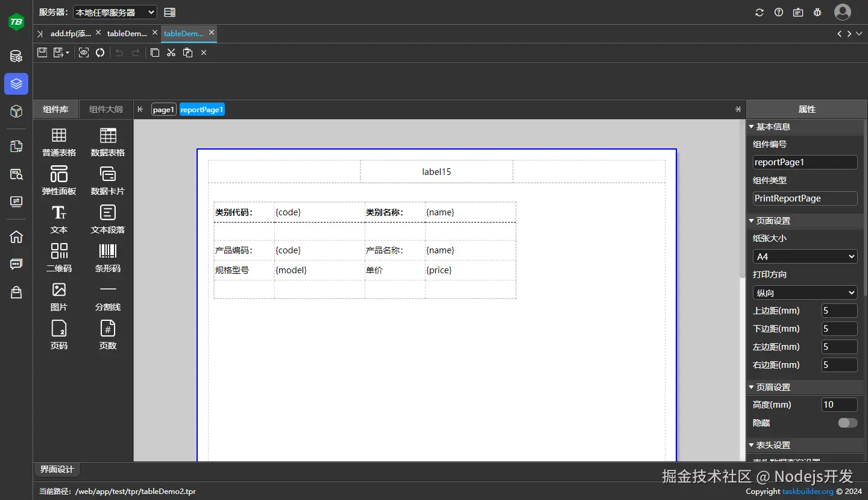Open the taskbuilder.org link
The image size is (868, 500).
808,492
